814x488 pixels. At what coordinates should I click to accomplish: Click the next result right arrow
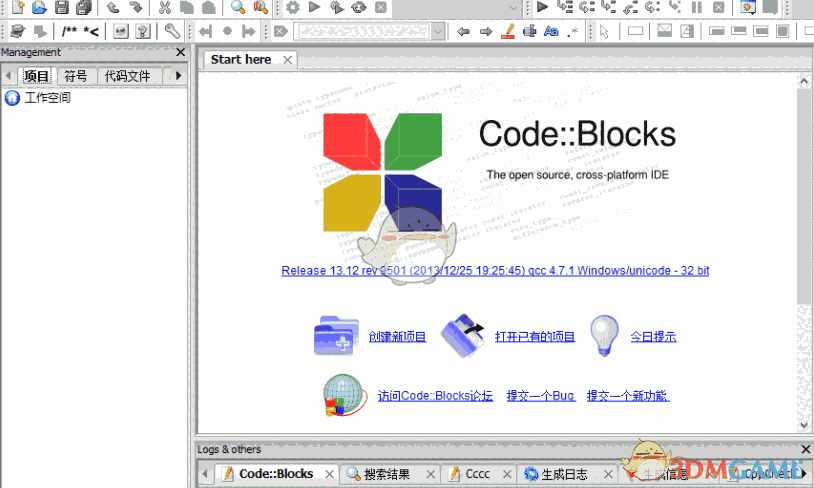(x=485, y=32)
